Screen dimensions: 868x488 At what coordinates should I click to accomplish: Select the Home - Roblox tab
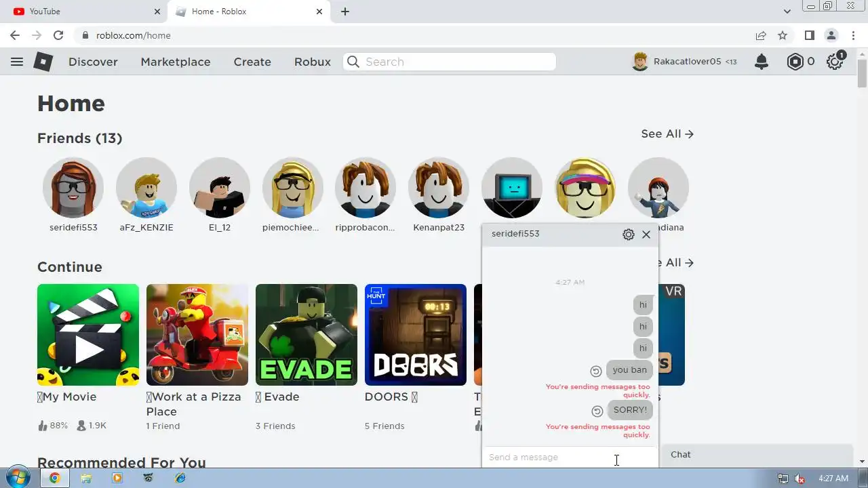[x=248, y=12]
